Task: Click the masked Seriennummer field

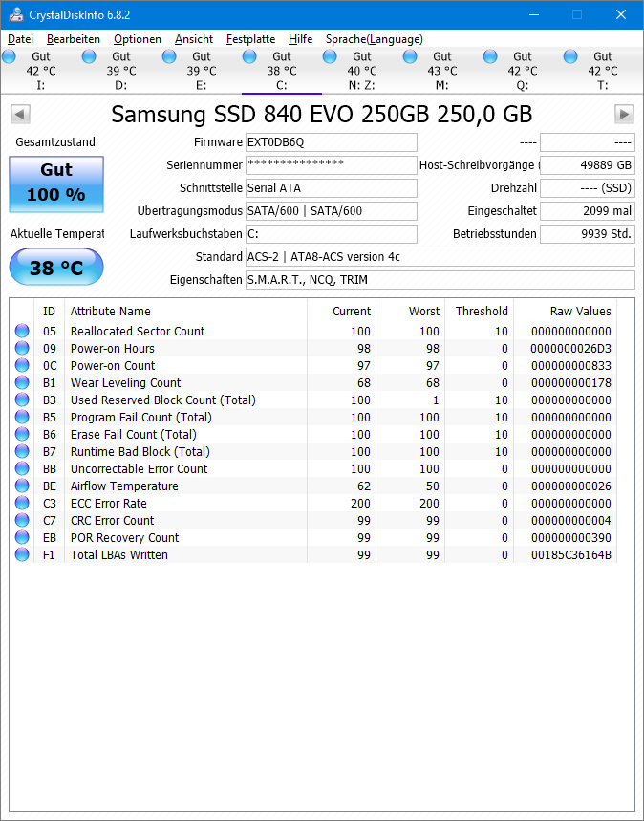Action: 332,165
